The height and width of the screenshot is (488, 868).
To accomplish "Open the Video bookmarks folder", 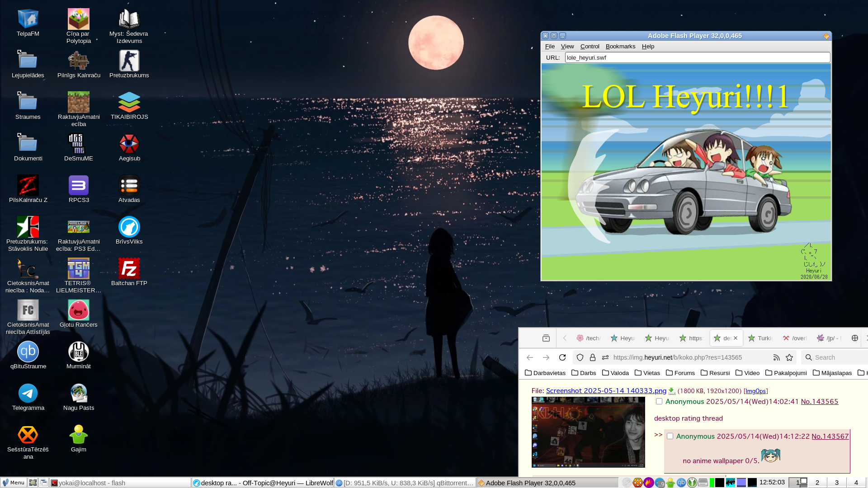I will click(748, 373).
